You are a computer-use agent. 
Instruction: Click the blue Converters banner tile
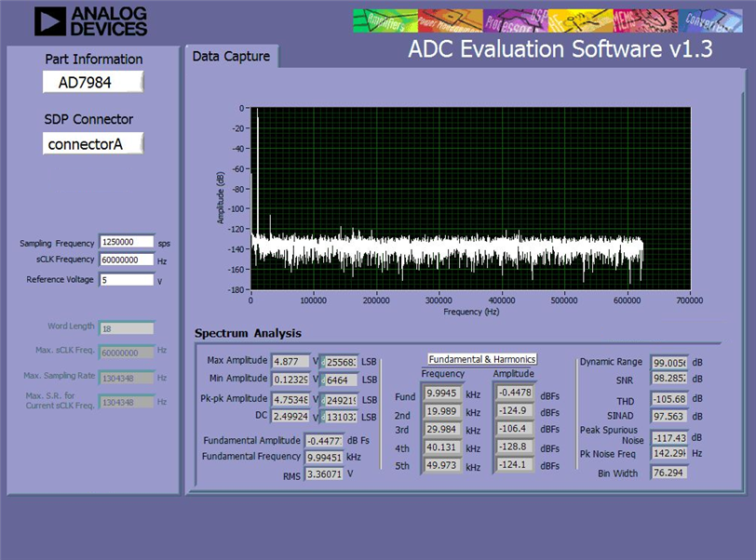710,20
